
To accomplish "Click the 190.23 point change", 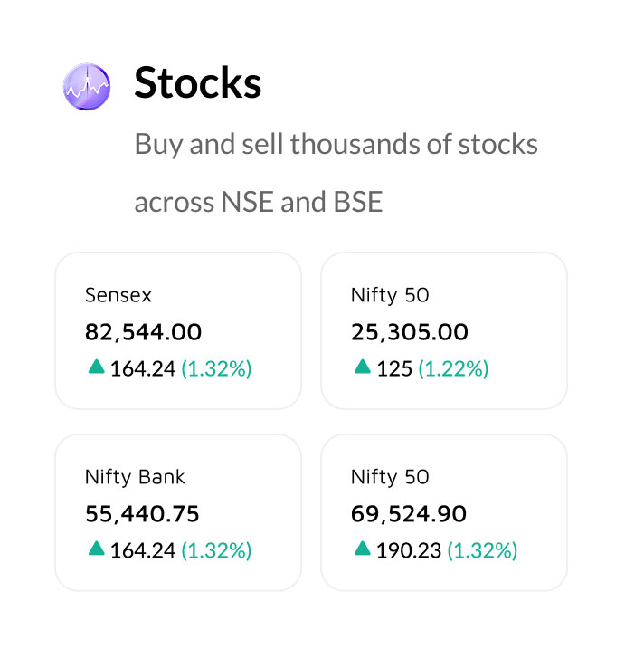I will (404, 549).
